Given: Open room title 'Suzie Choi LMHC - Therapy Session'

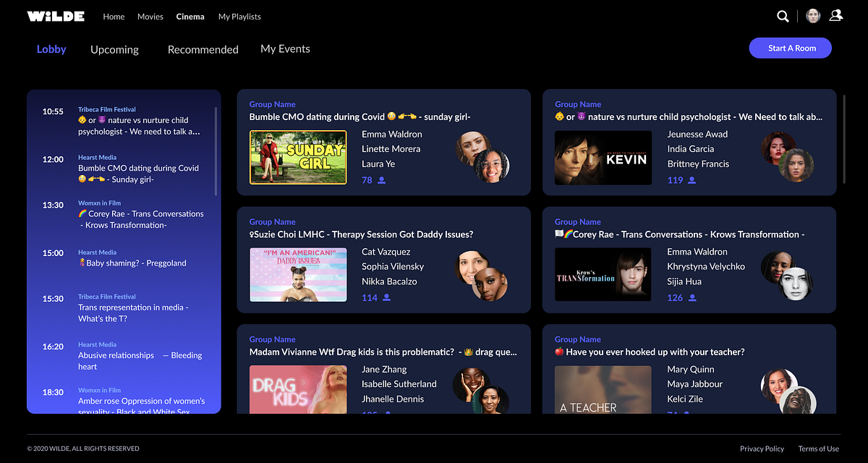Looking at the screenshot, I should (361, 234).
